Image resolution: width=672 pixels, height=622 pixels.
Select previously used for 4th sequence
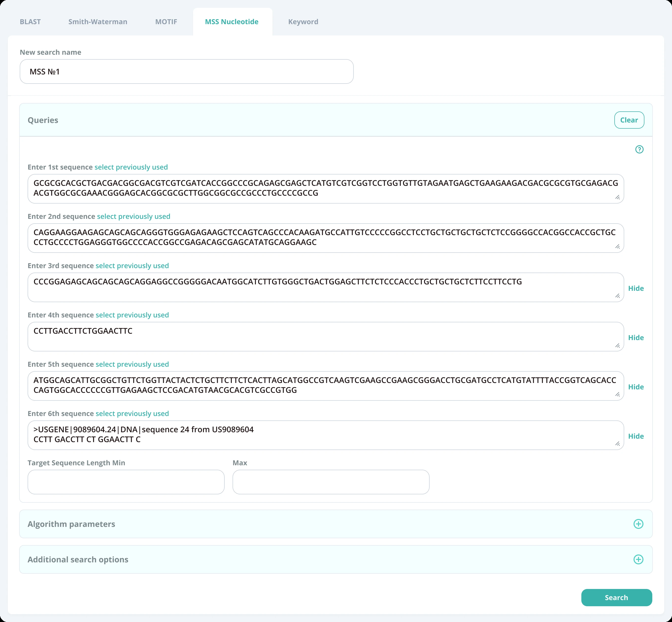[x=132, y=315]
